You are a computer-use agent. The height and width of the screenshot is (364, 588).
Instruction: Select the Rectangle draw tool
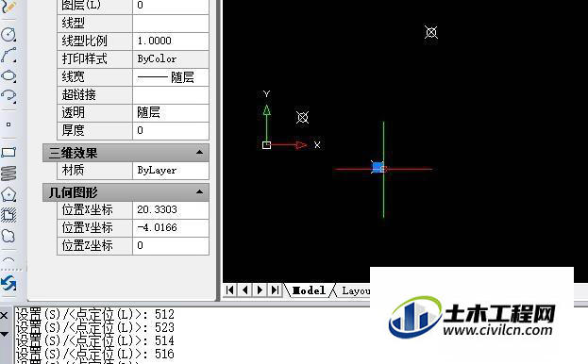8,153
